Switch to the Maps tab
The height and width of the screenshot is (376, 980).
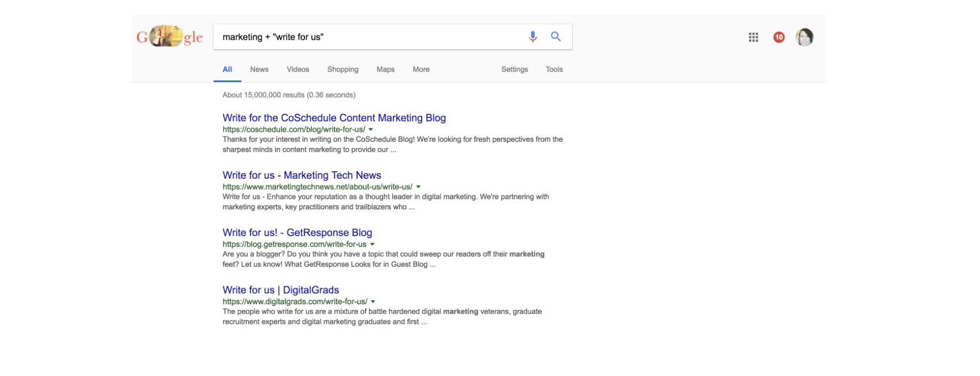pyautogui.click(x=385, y=69)
